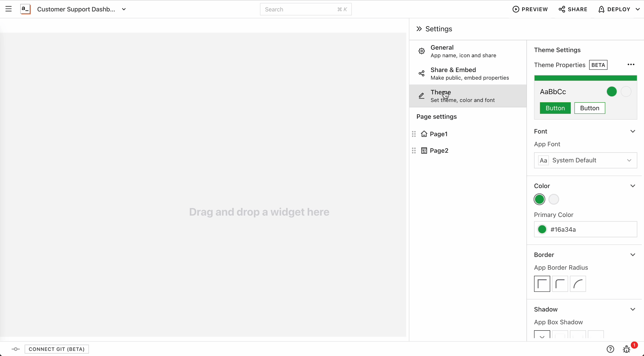Click the git commit icon in bottom bar
This screenshot has height=356, width=644.
[x=16, y=349]
